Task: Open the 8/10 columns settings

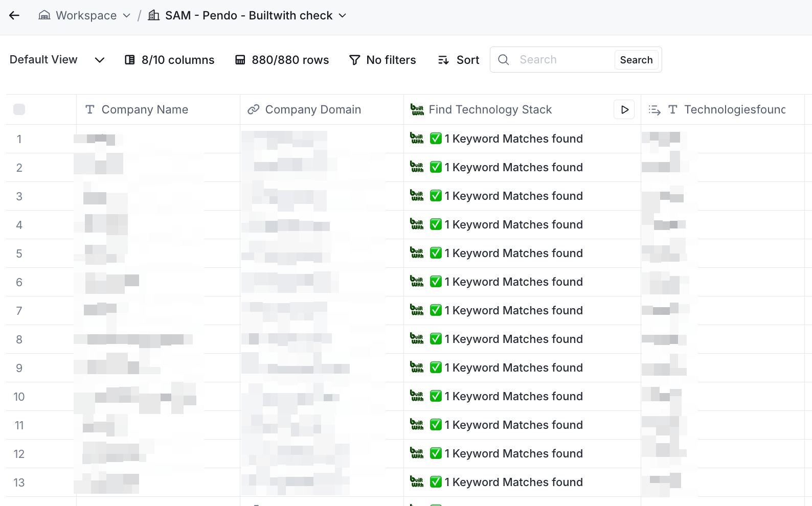Action: coord(170,60)
